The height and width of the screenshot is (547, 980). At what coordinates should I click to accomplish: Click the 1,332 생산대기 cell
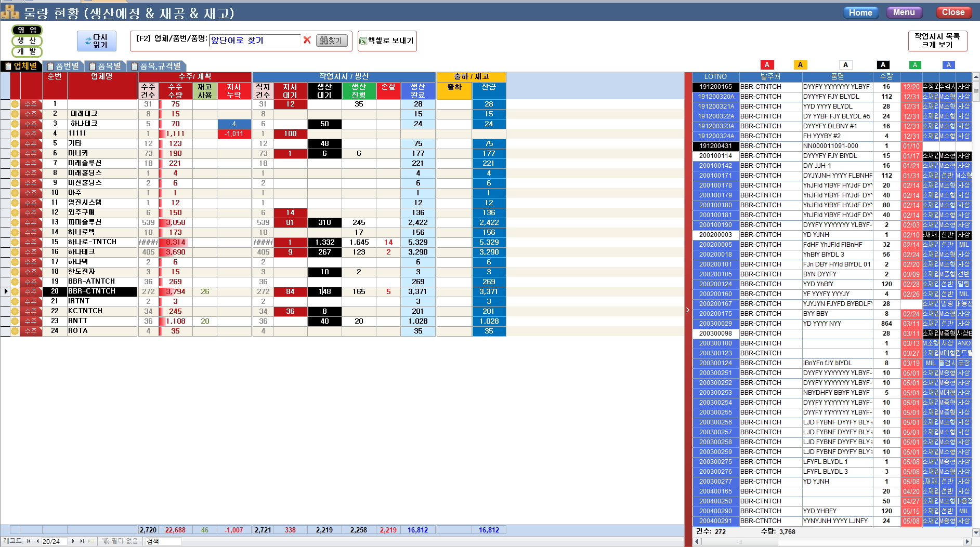[x=324, y=242]
